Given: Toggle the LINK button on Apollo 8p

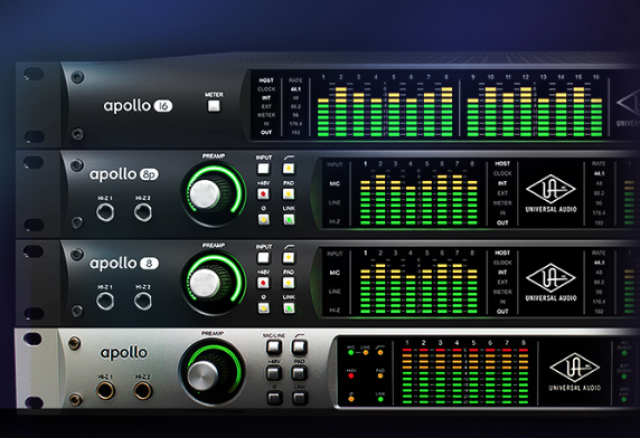Looking at the screenshot, I should pos(289,219).
